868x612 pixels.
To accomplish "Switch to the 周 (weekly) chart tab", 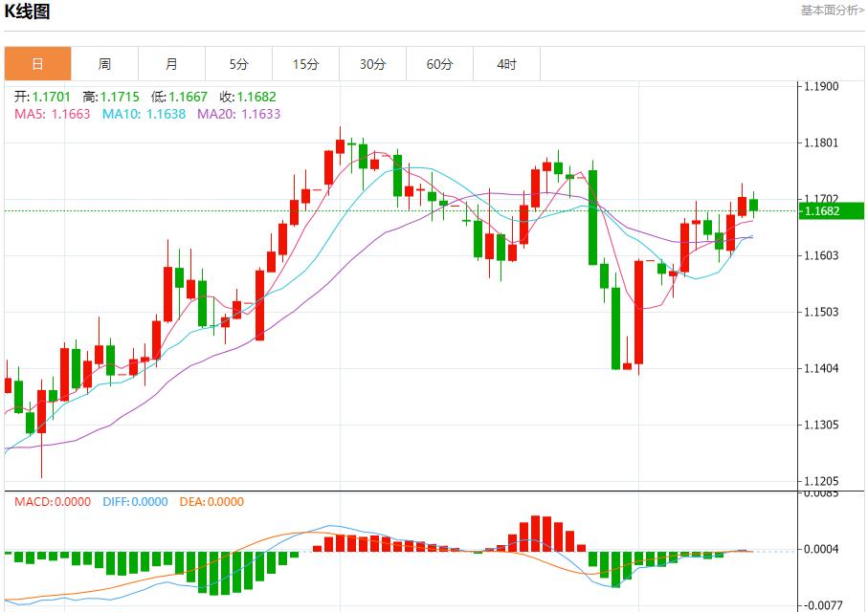I will [104, 63].
